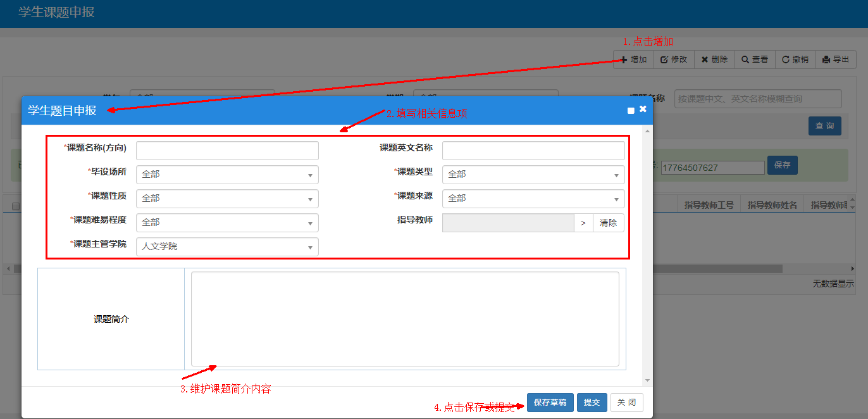
Task: Click the 保存草稿 button
Action: point(550,403)
